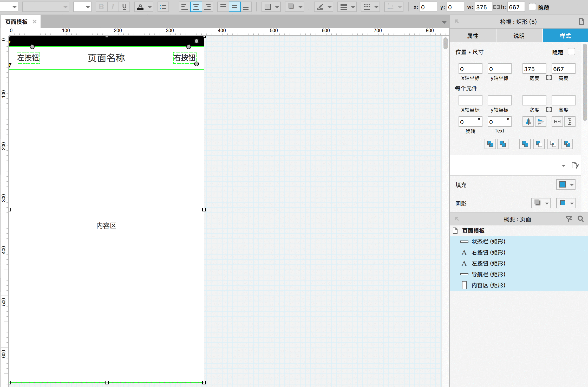This screenshot has width=588, height=387.
Task: Switch to the 属性 tab
Action: (x=473, y=36)
